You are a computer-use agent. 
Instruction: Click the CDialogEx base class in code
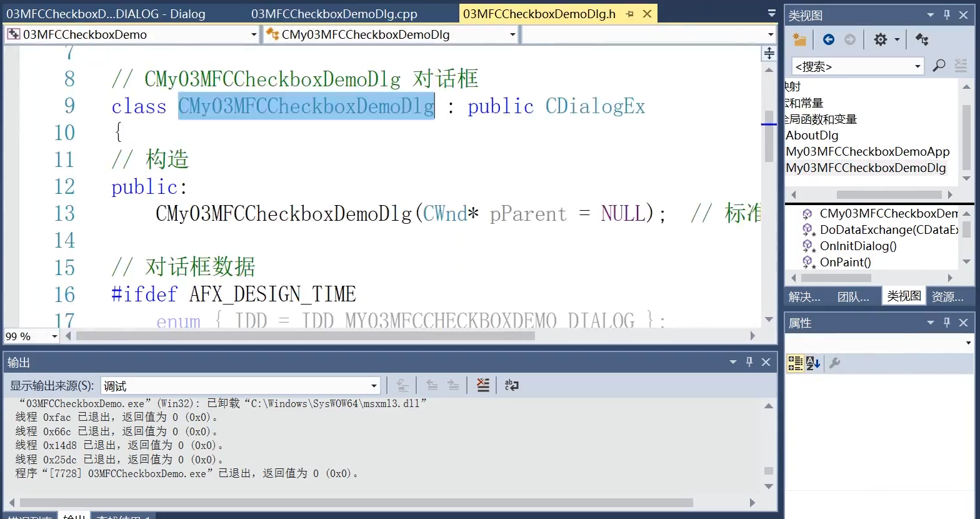pyautogui.click(x=595, y=106)
